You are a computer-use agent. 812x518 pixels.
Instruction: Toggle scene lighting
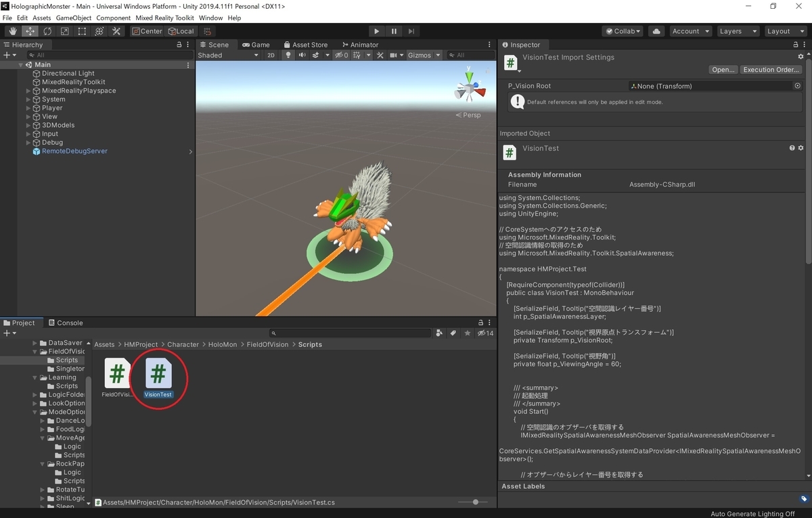click(x=288, y=55)
